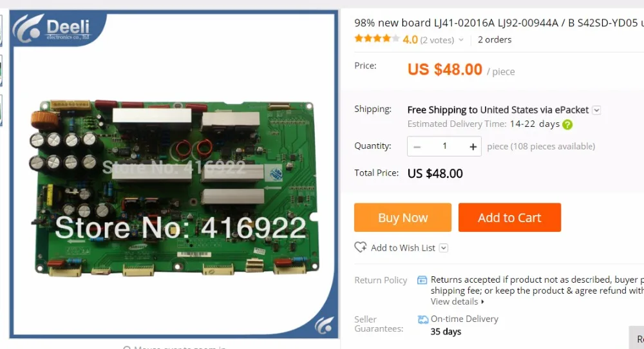Click the On-time Delivery truck icon

click(422, 319)
